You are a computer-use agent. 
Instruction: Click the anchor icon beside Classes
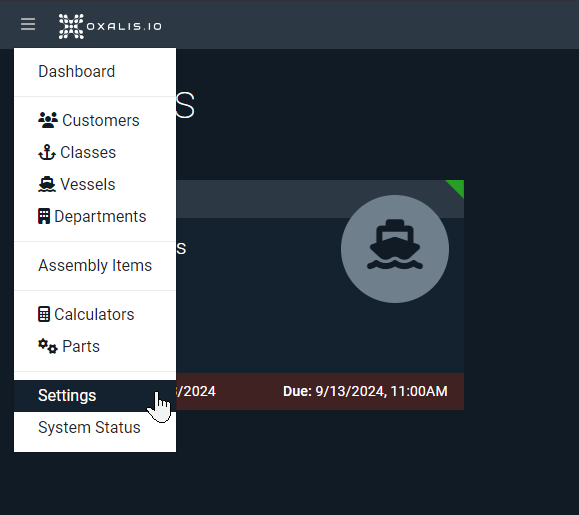[x=47, y=152]
